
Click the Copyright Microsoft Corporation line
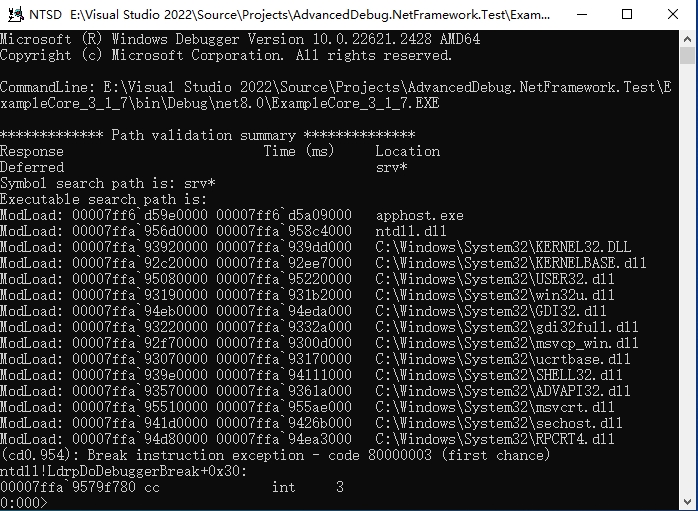click(x=226, y=55)
